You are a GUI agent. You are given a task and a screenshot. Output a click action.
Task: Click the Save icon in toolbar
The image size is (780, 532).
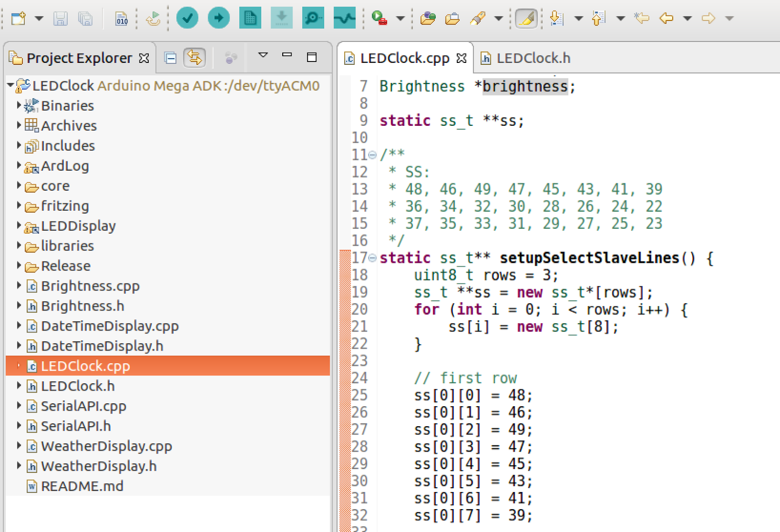pos(60,19)
